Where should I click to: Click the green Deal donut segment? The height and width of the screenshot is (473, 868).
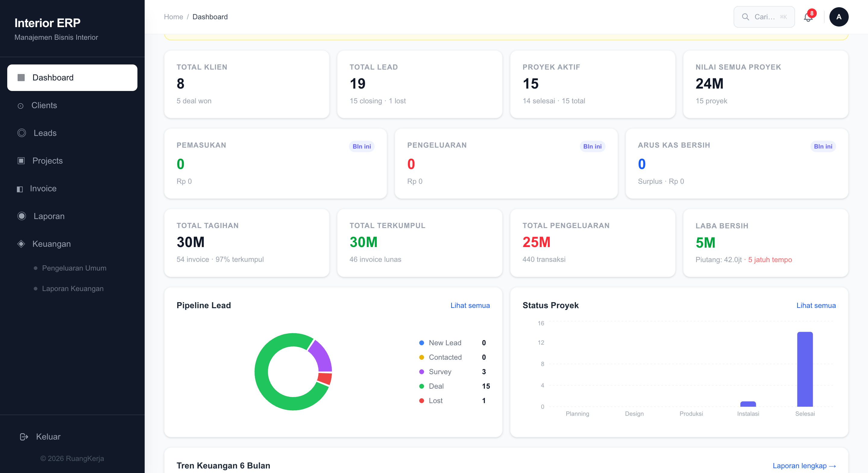(x=262, y=372)
